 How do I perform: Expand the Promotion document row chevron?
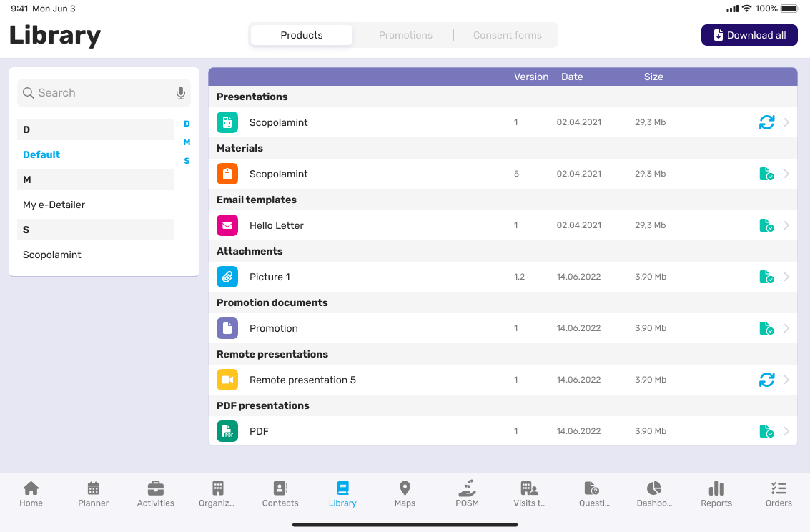point(786,328)
